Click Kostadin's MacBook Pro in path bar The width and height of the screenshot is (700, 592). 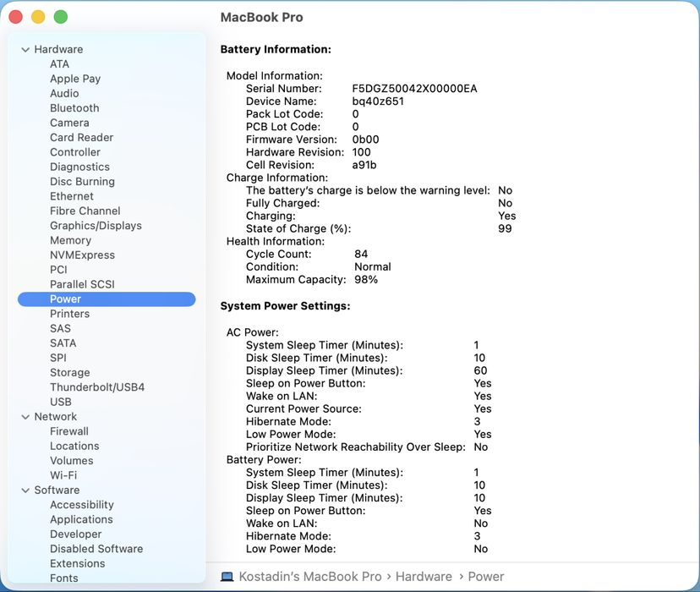click(310, 577)
